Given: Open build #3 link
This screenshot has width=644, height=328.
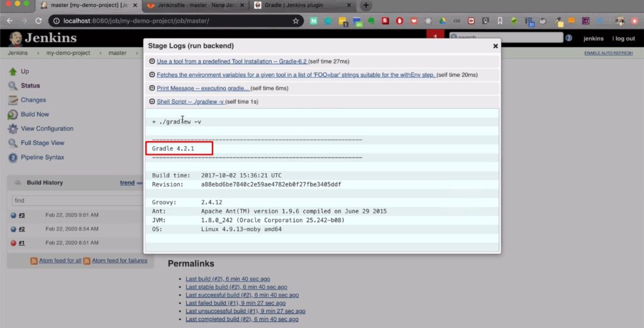Looking at the screenshot, I should 22,215.
